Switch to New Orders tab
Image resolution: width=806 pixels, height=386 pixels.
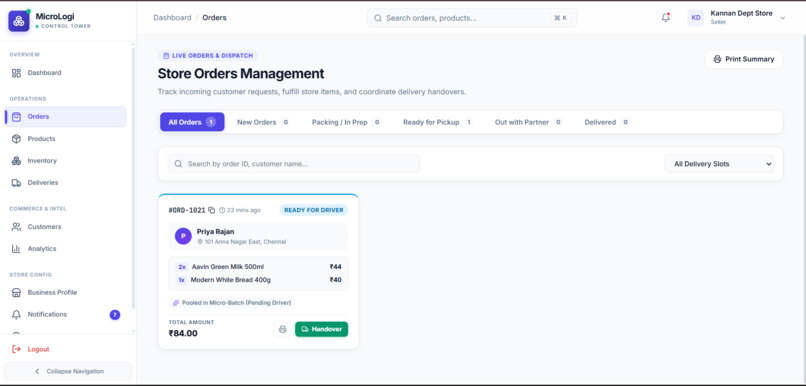pyautogui.click(x=263, y=122)
